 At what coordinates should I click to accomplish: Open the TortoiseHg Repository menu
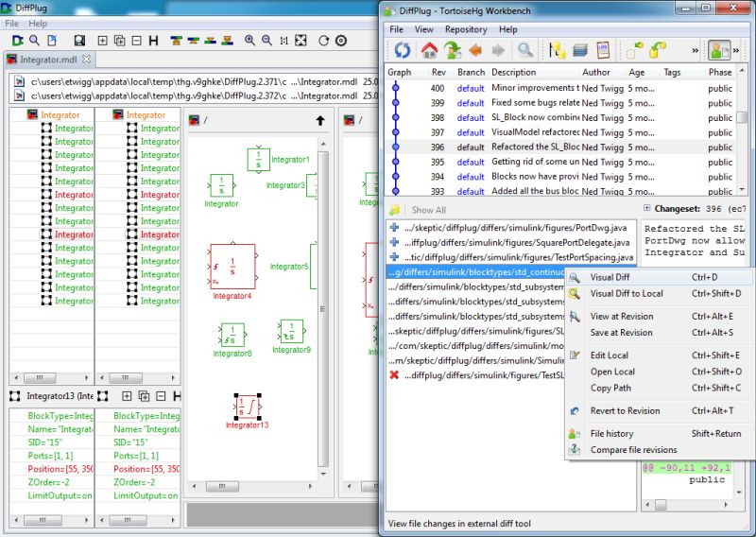(466, 29)
